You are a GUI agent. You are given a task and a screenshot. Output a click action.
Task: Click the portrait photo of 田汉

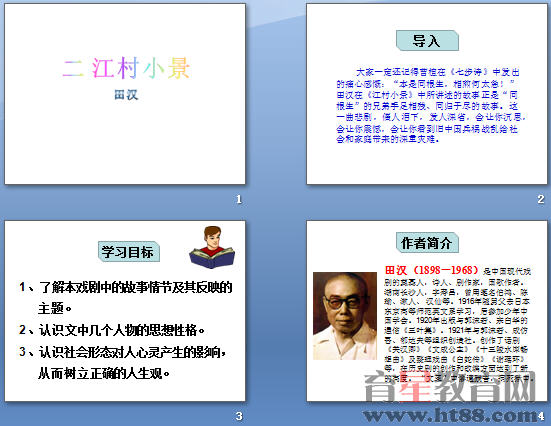[345, 316]
